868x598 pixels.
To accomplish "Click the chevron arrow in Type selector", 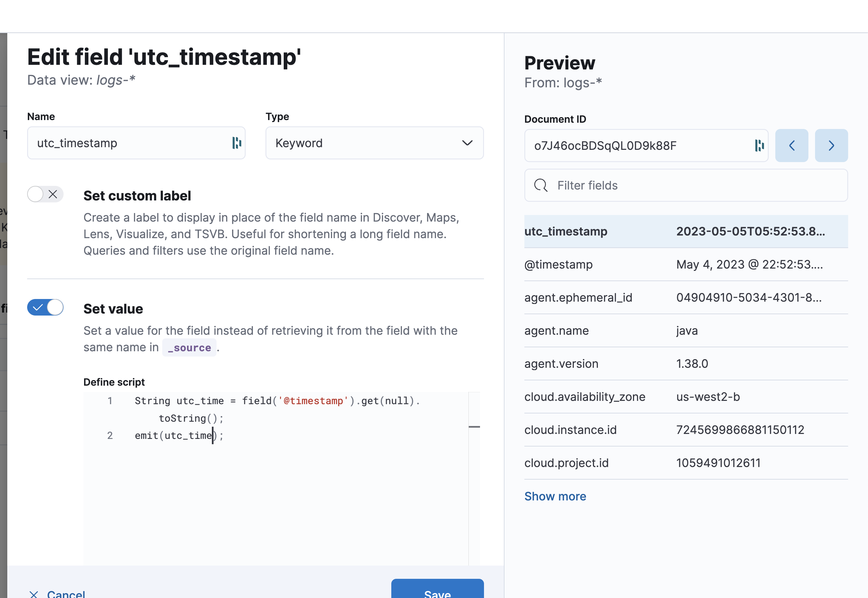I will (x=467, y=143).
